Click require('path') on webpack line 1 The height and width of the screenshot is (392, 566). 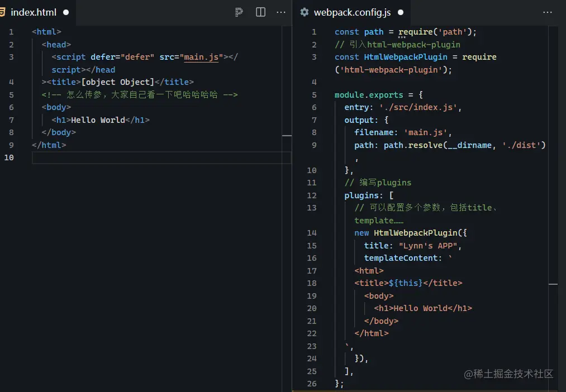pyautogui.click(x=437, y=32)
